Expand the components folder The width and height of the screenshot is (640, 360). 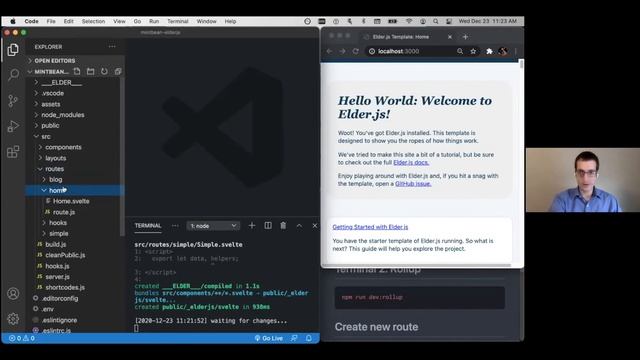[x=63, y=147]
